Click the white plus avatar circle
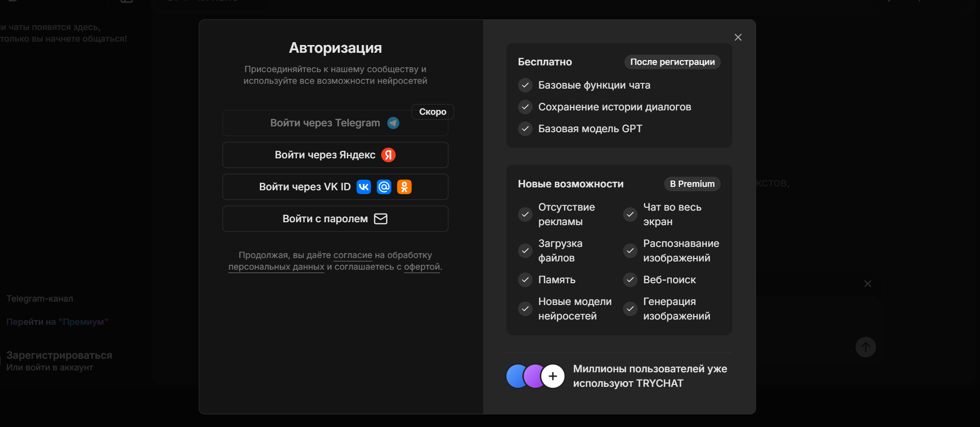The height and width of the screenshot is (427, 980). click(553, 376)
